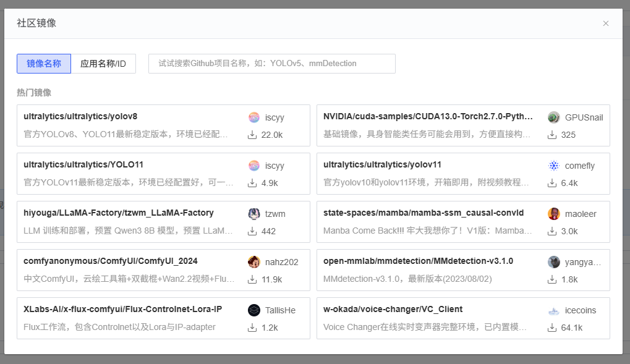This screenshot has height=364, width=630.
Task: Open the hiyouga/LLaMA-Factory/tzwm_LLaMA-Factory image
Action: pyautogui.click(x=163, y=222)
